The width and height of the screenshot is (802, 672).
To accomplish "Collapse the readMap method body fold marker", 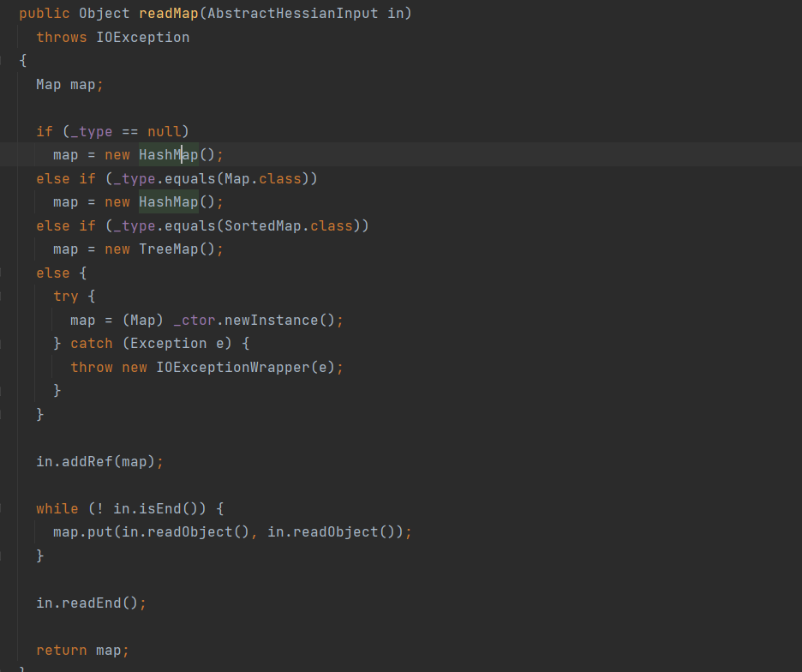I will click(x=3, y=61).
